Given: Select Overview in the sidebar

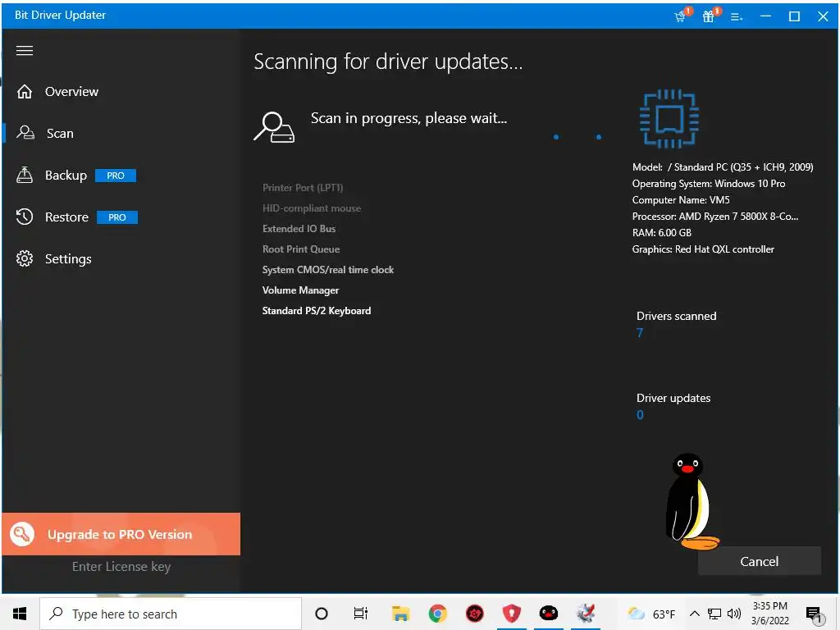Looking at the screenshot, I should (x=71, y=92).
